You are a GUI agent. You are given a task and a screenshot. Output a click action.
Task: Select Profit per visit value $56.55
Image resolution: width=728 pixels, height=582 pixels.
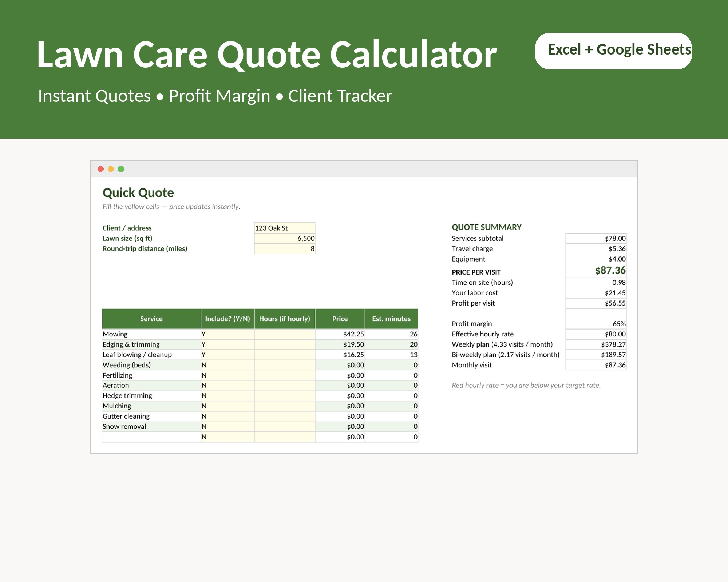[596, 303]
